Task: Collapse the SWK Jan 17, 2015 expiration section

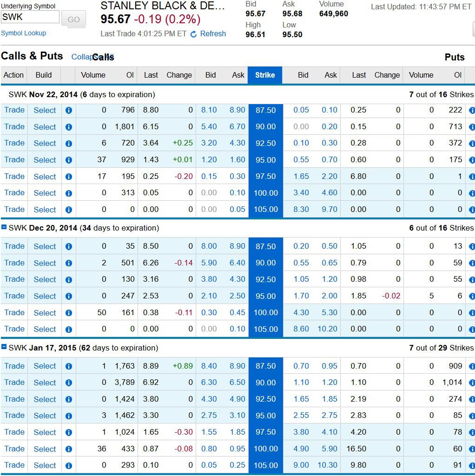Action: click(x=5, y=347)
